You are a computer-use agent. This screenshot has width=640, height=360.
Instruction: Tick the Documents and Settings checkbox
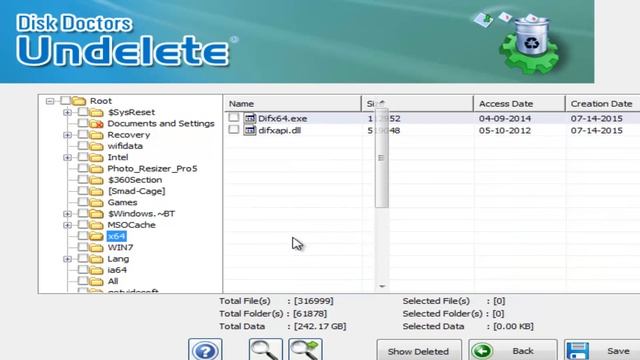tap(83, 123)
